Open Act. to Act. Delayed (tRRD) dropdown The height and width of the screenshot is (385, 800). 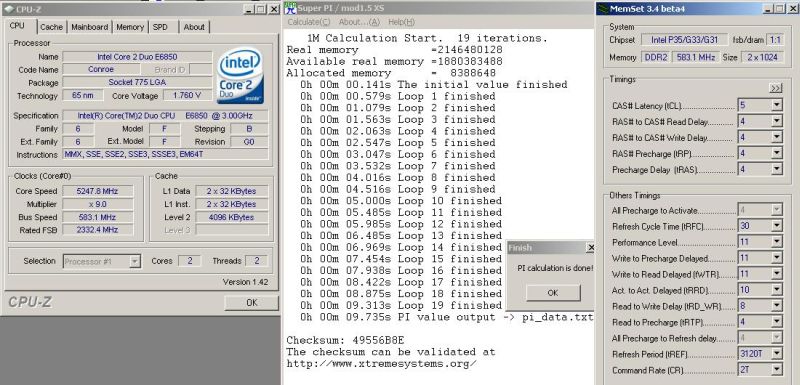776,290
